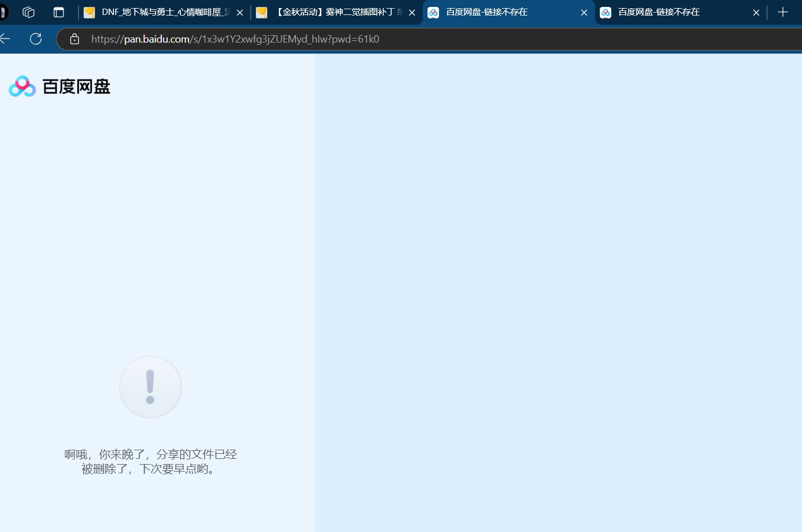Click the 分享的文件已经被删除了 message text
The width and height of the screenshot is (802, 532).
150,462
